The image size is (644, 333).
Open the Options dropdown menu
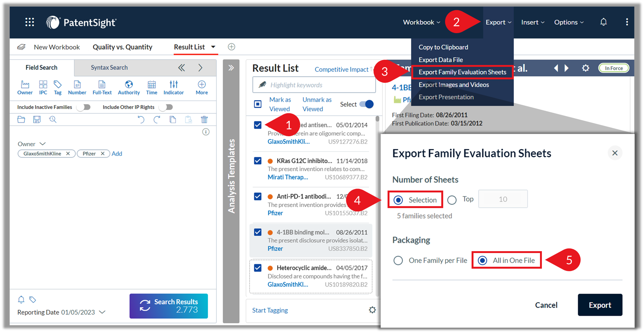[x=569, y=22]
